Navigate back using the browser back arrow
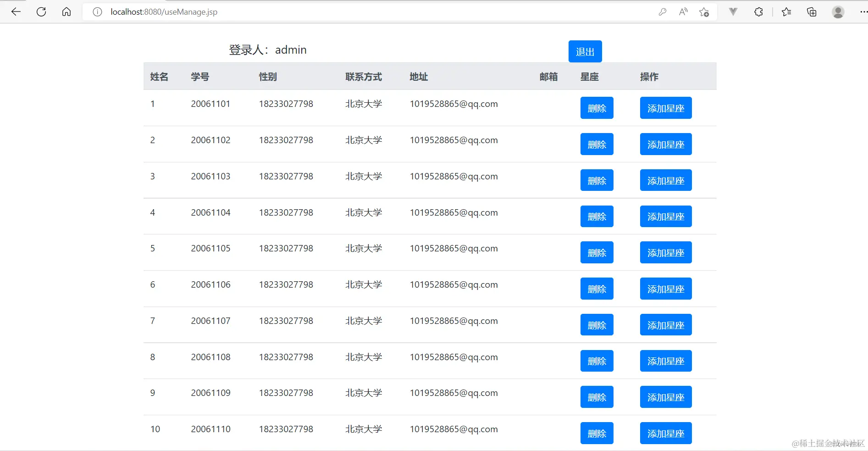The height and width of the screenshot is (451, 868). (16, 12)
